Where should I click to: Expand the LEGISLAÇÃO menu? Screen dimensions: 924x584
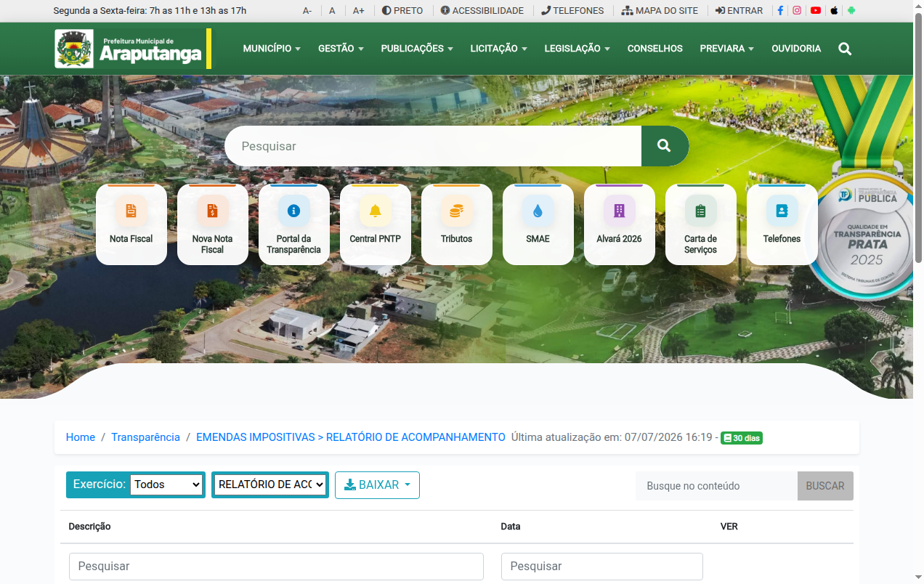click(577, 49)
